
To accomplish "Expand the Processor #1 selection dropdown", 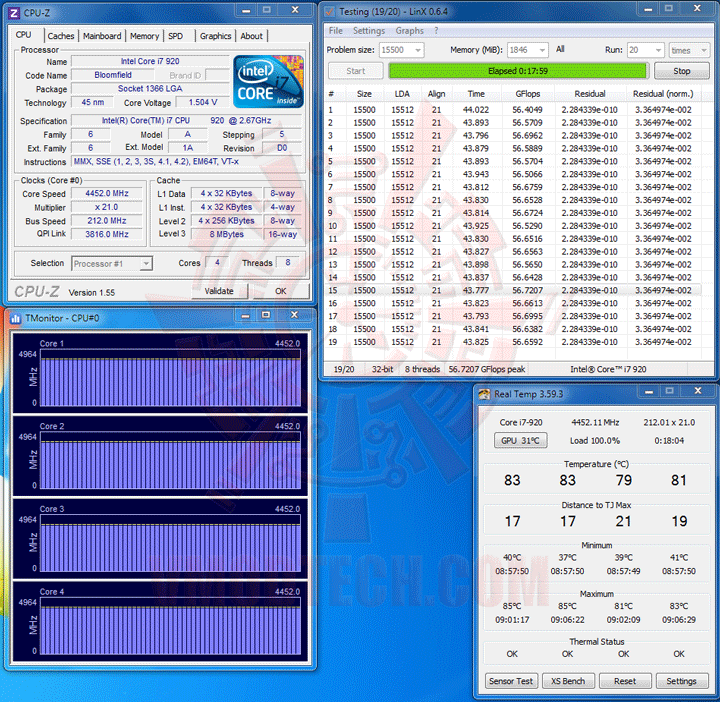I will pyautogui.click(x=146, y=264).
